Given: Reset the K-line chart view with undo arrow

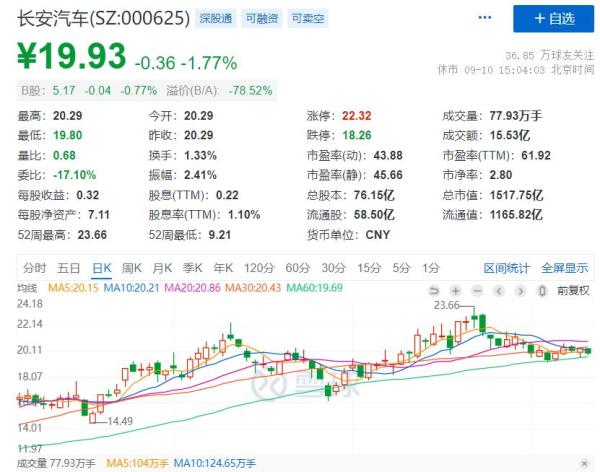Looking at the screenshot, I should click(434, 291).
